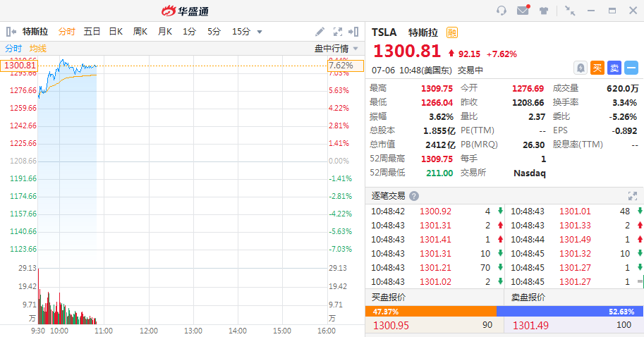The image size is (644, 337).
Task: Toggle the 分时 line display
Action: [13, 49]
